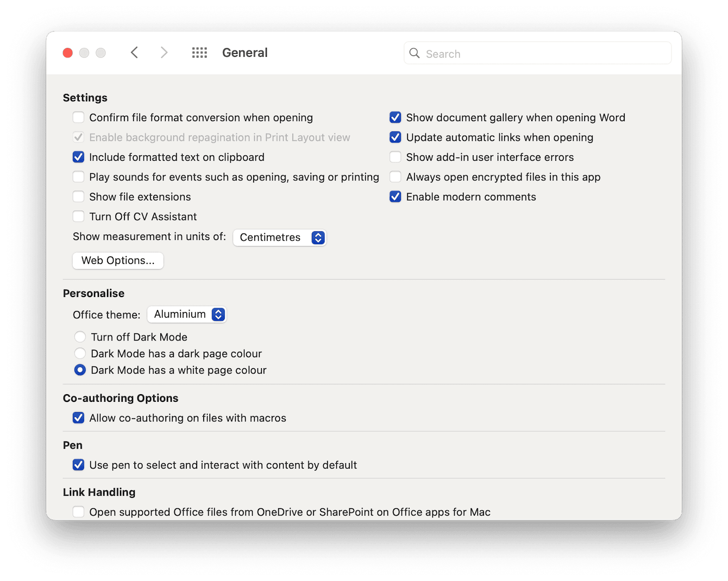Screen dimensions: 728x581
Task: Click the stepper arrows on the Centimetres dropdown
Action: point(318,237)
